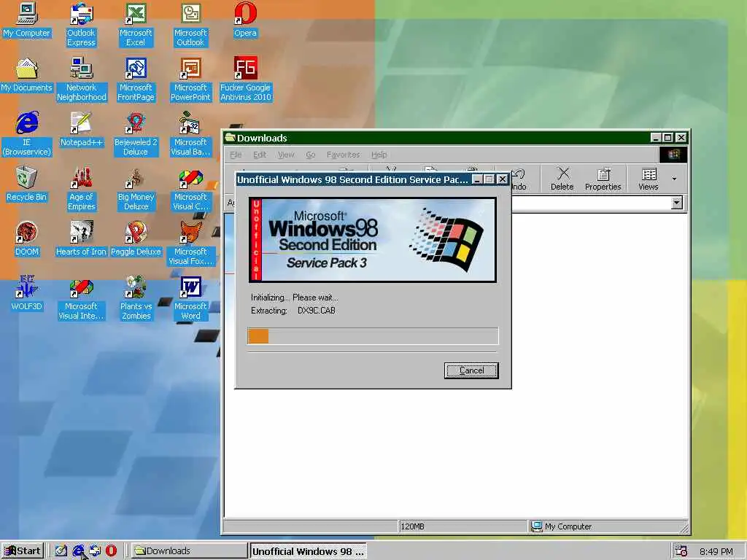Viewport: 747px width, 560px height.
Task: Maximize the Downloads window
Action: coord(668,138)
